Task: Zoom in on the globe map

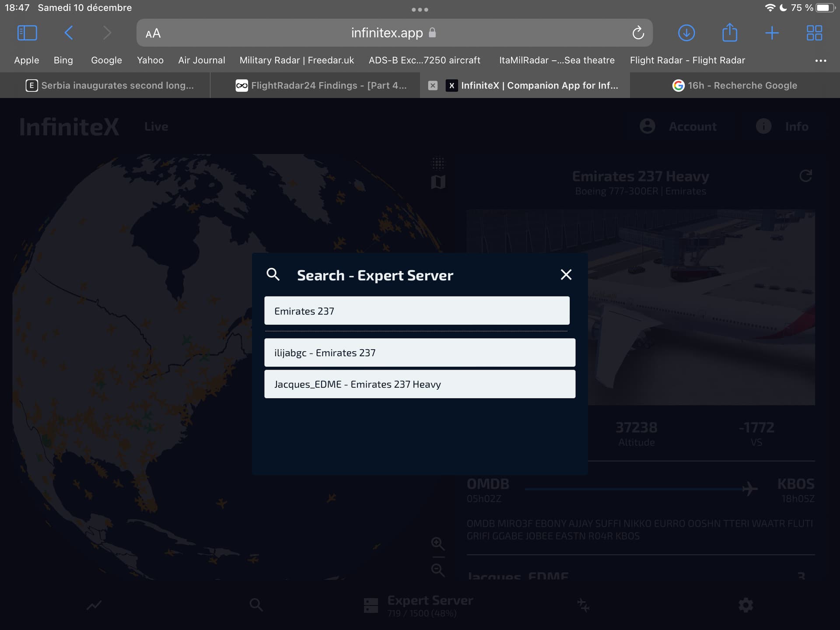Action: click(437, 544)
